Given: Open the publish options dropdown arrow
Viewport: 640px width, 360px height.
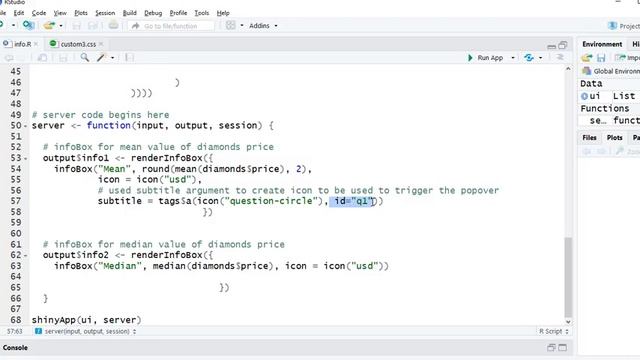Looking at the screenshot, I should point(540,58).
